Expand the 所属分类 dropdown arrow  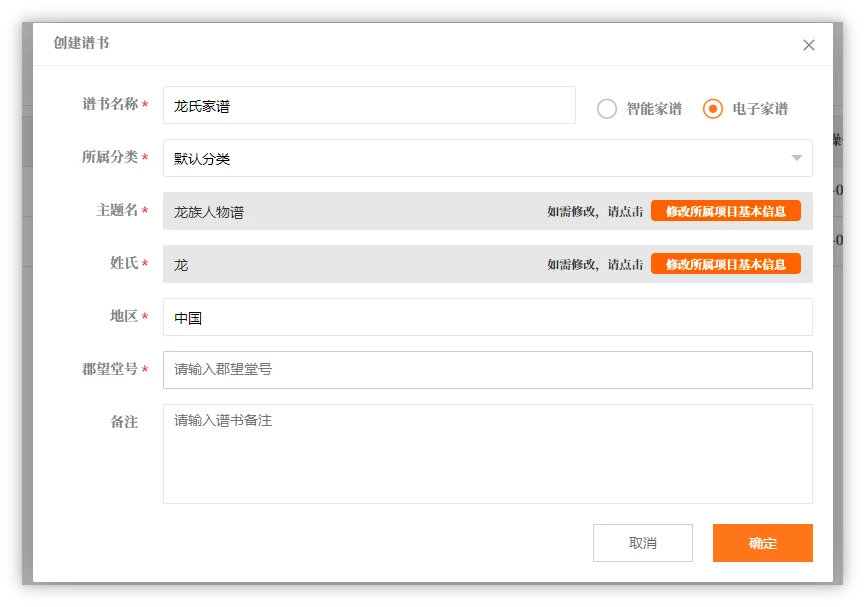pos(796,158)
